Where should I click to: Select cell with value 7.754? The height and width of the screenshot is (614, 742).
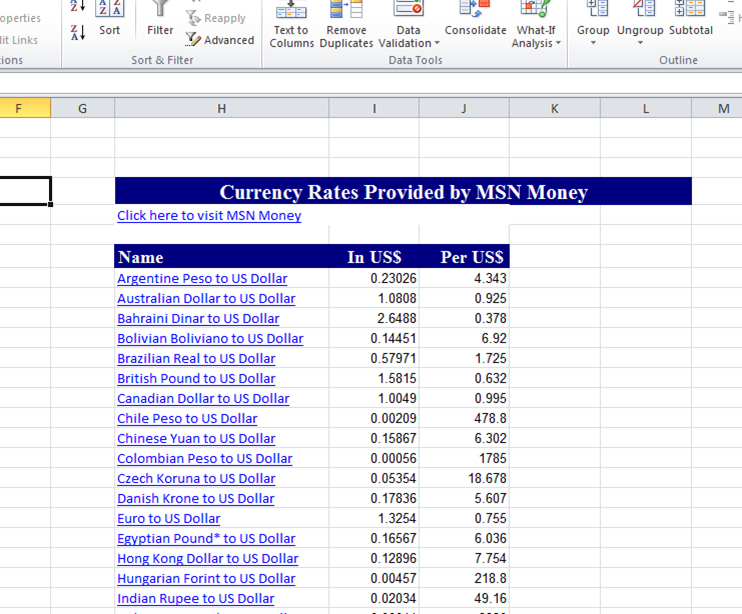464,558
